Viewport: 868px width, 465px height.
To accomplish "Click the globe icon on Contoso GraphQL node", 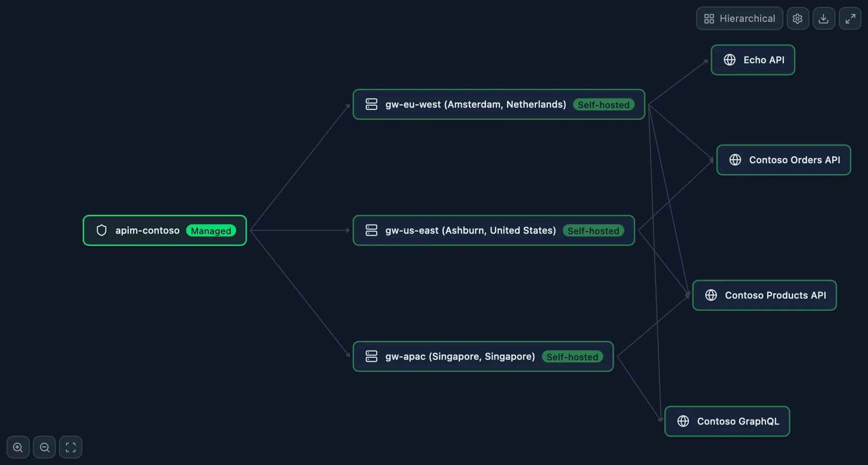I will [x=683, y=421].
